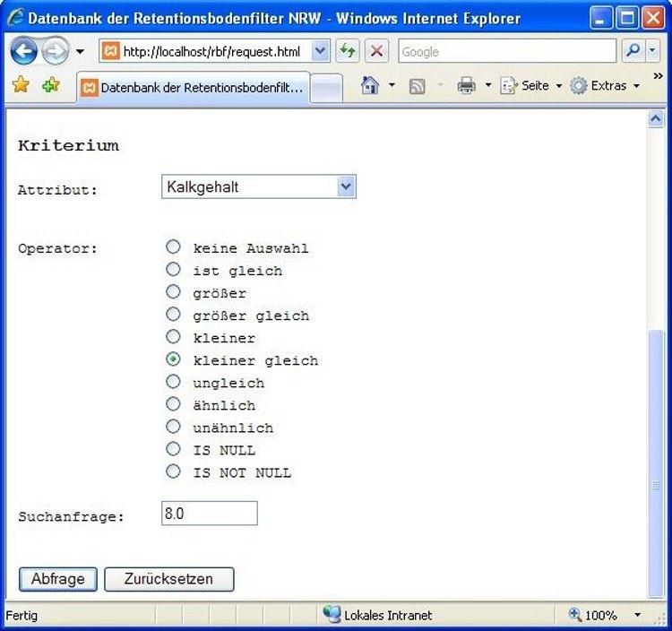Click the browser Back arrow button
Viewport: 672px width, 631px height.
tap(24, 52)
